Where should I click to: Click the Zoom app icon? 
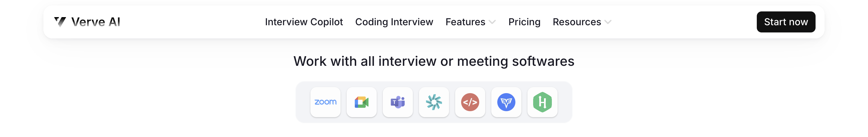[x=325, y=102]
